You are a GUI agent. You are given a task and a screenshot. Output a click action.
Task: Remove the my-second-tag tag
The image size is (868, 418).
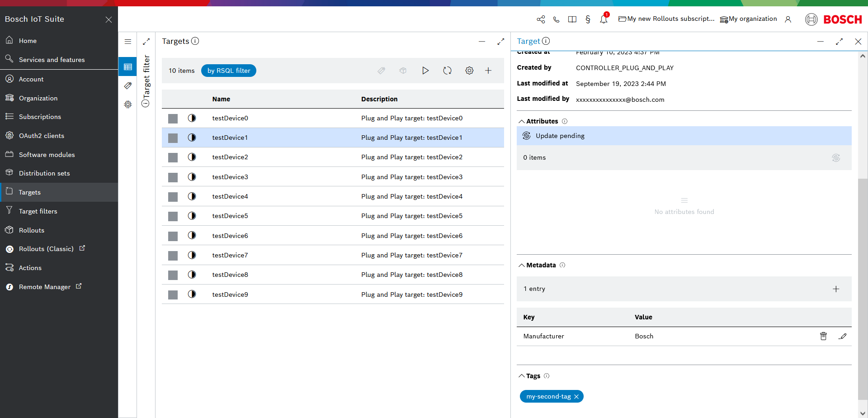(576, 397)
